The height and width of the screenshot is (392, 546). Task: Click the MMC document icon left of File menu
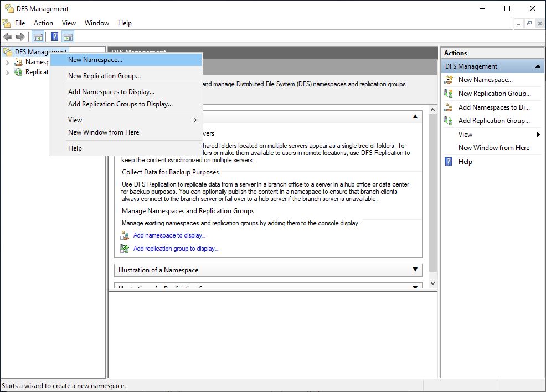click(6, 23)
